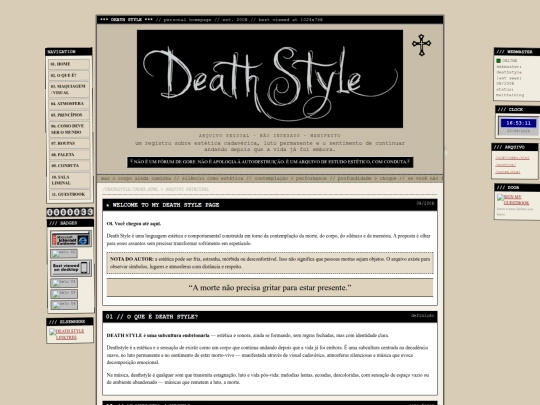The width and height of the screenshot is (540, 405).
Task: Click the Internet Explorer badge
Action: [x=71, y=239]
